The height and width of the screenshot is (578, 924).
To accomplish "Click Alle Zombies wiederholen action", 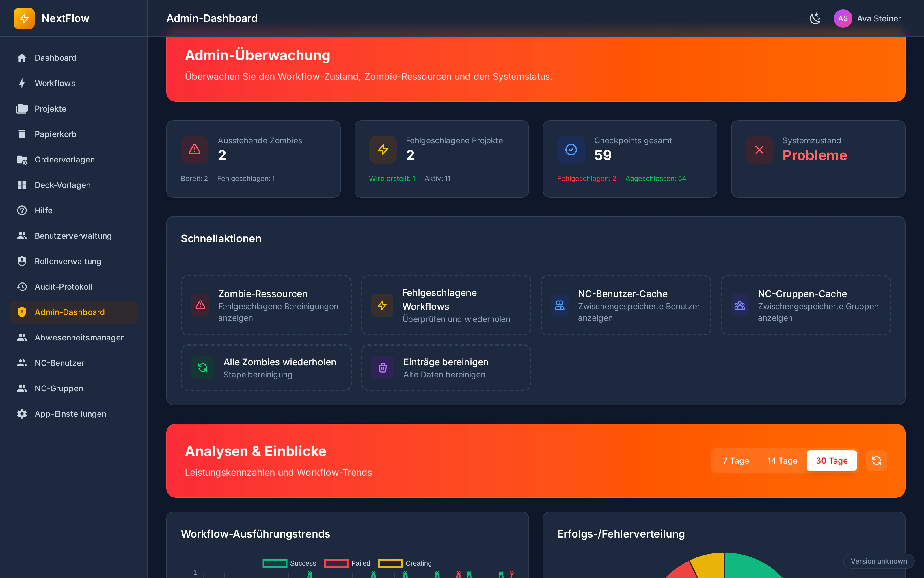I will click(x=266, y=368).
